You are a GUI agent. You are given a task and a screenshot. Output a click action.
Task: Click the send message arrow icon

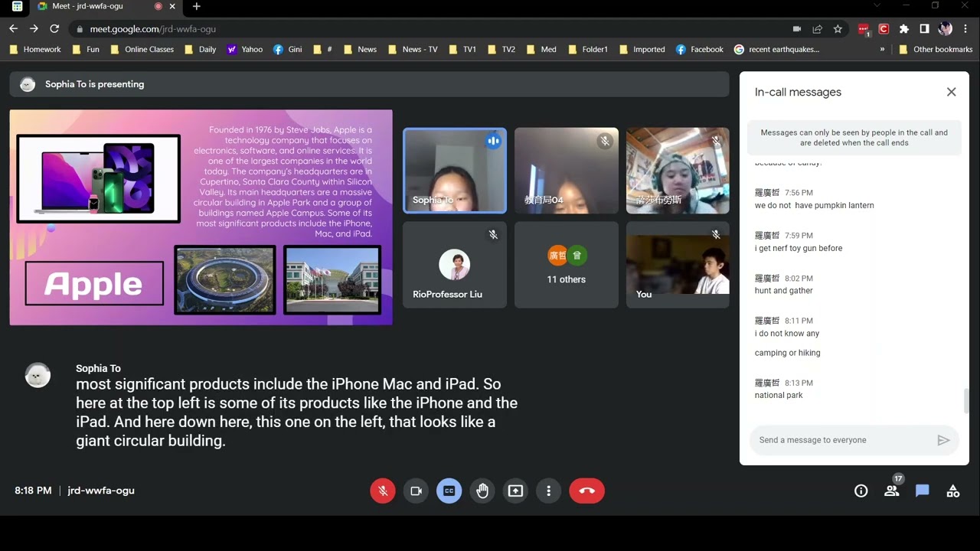click(x=943, y=440)
